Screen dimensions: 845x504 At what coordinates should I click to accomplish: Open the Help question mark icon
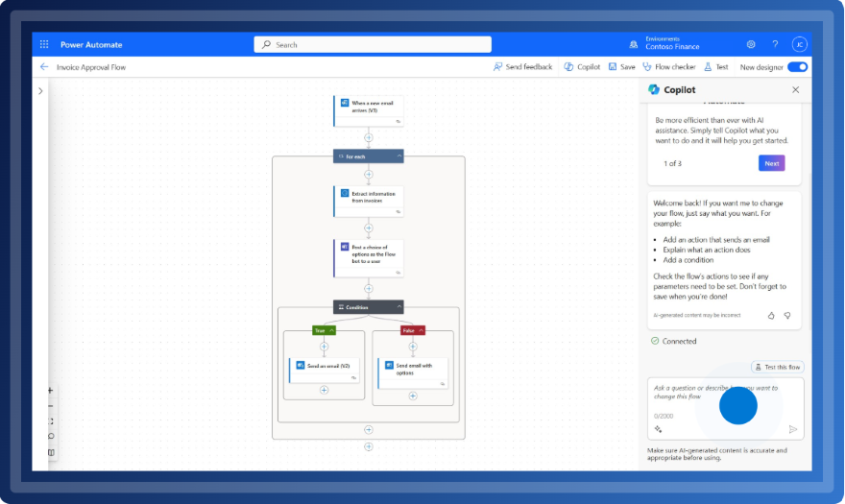coord(775,44)
